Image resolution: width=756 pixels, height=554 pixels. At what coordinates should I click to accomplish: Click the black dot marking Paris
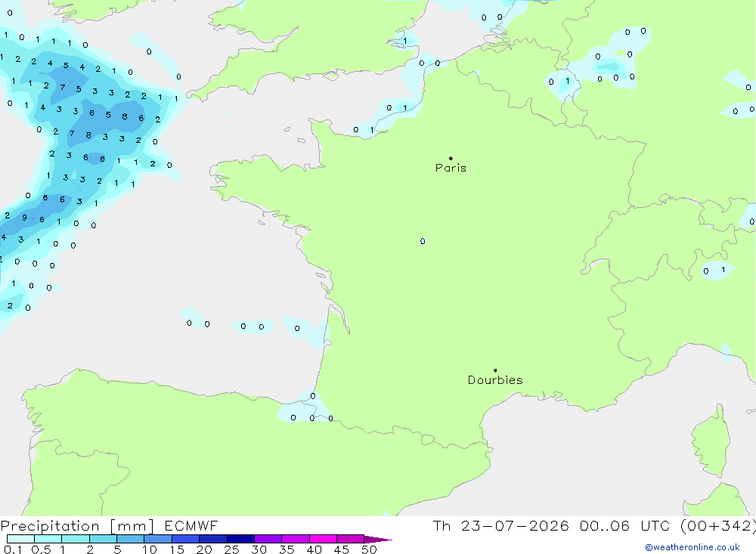click(451, 158)
